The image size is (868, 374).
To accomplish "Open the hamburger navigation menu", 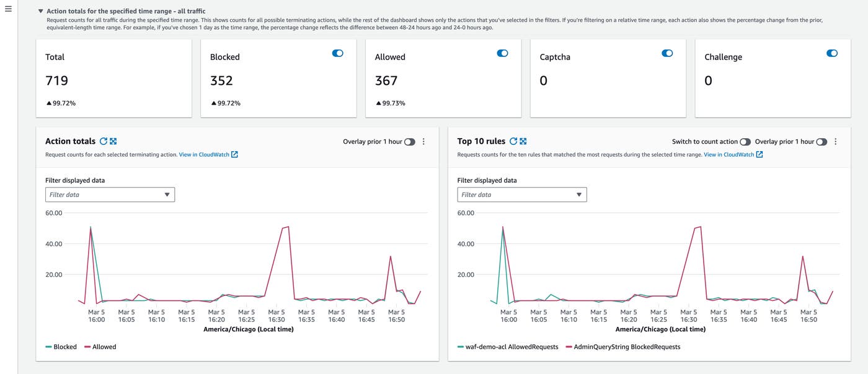I will (9, 9).
